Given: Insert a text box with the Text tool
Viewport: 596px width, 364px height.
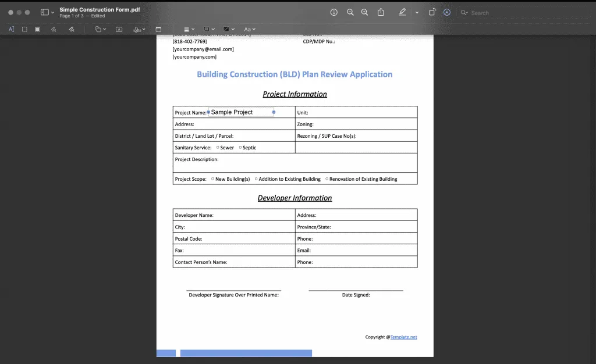Looking at the screenshot, I should point(118,29).
